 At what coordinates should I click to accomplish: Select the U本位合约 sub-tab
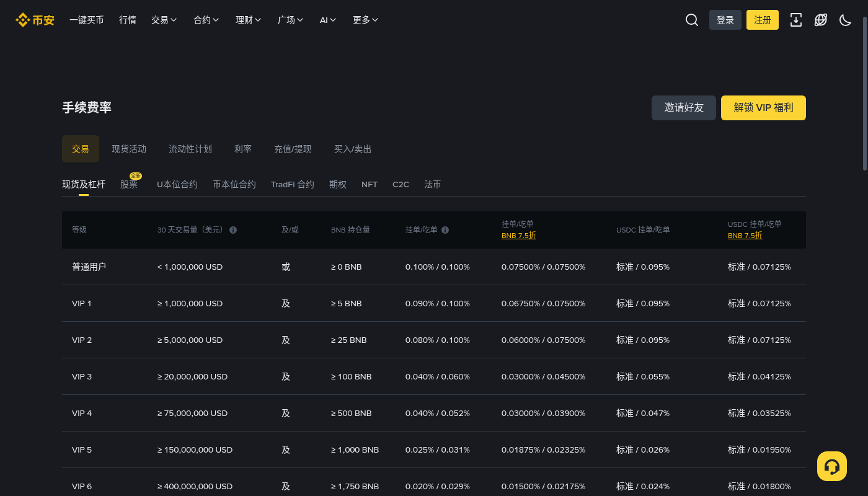[x=177, y=184]
